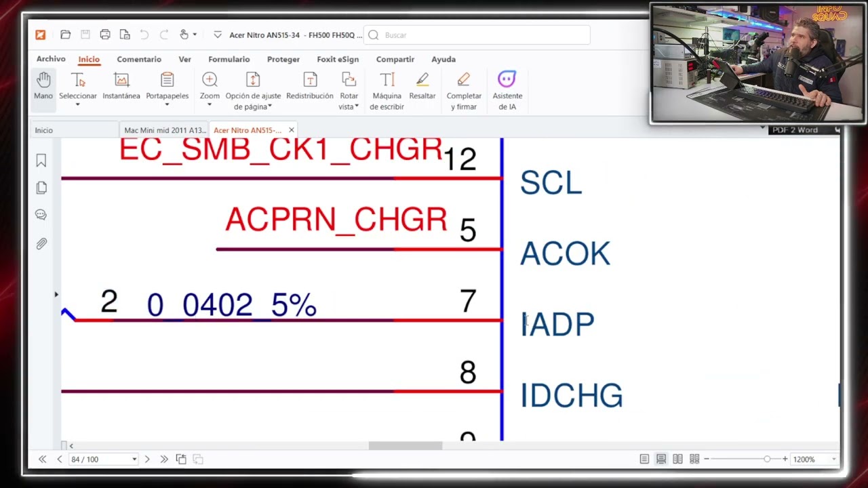Switch to Mac Mini mid 2011 tab
Screen dimensions: 868x488
(x=164, y=130)
